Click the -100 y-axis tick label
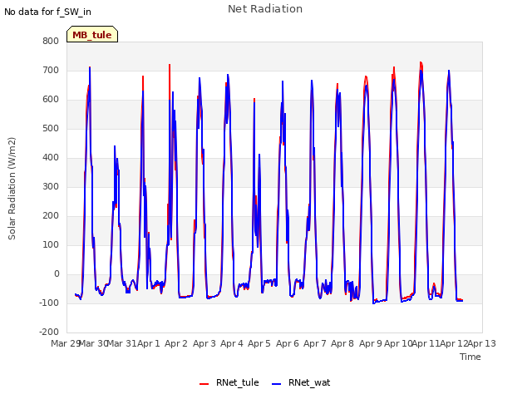The image size is (532, 399). coord(49,303)
